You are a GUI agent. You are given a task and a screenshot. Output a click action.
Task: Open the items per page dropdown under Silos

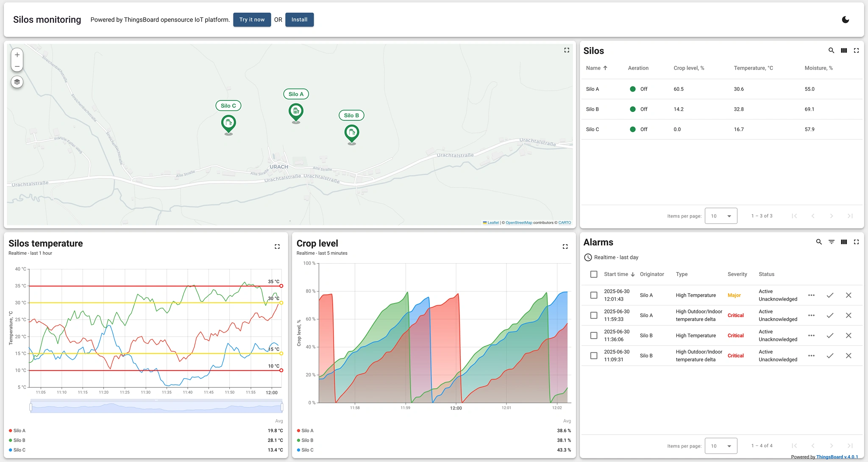[721, 216]
